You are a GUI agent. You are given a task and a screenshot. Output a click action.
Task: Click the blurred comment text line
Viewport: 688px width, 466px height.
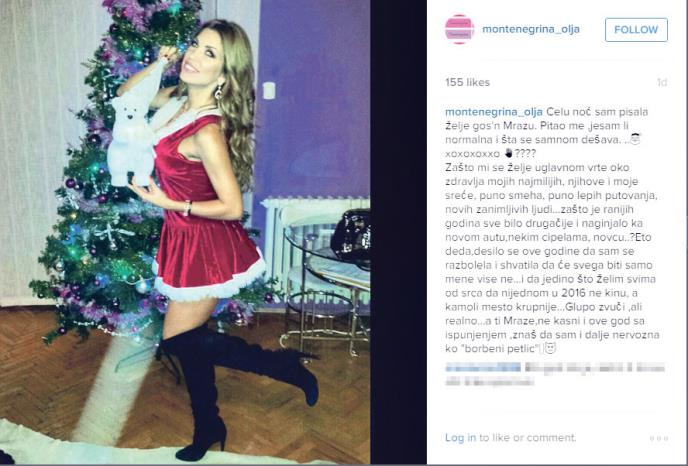[594, 368]
